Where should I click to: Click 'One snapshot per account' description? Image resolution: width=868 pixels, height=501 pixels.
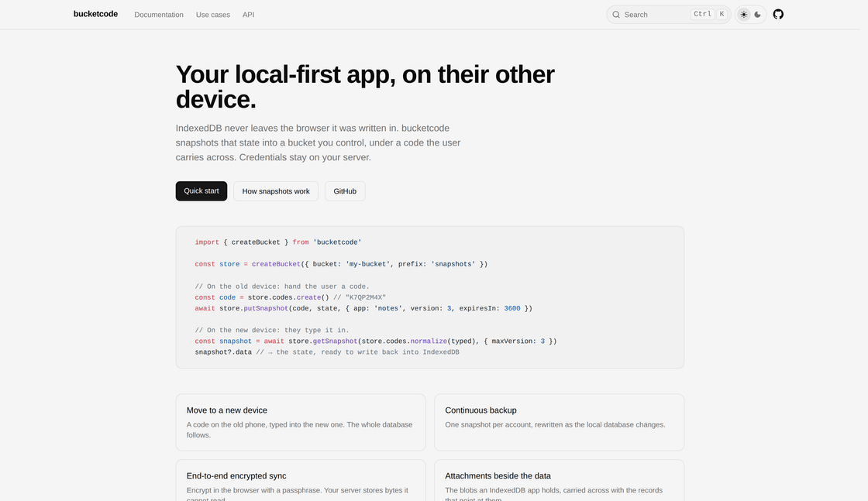click(555, 424)
